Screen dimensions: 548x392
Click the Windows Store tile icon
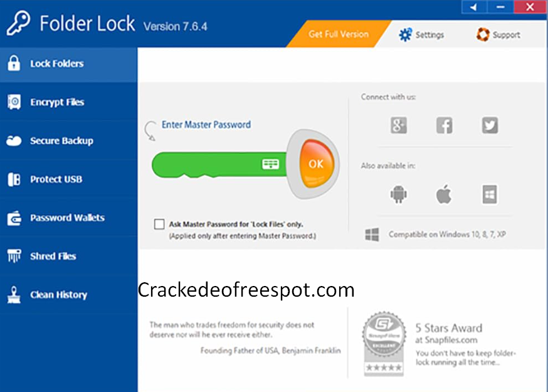pyautogui.click(x=490, y=194)
